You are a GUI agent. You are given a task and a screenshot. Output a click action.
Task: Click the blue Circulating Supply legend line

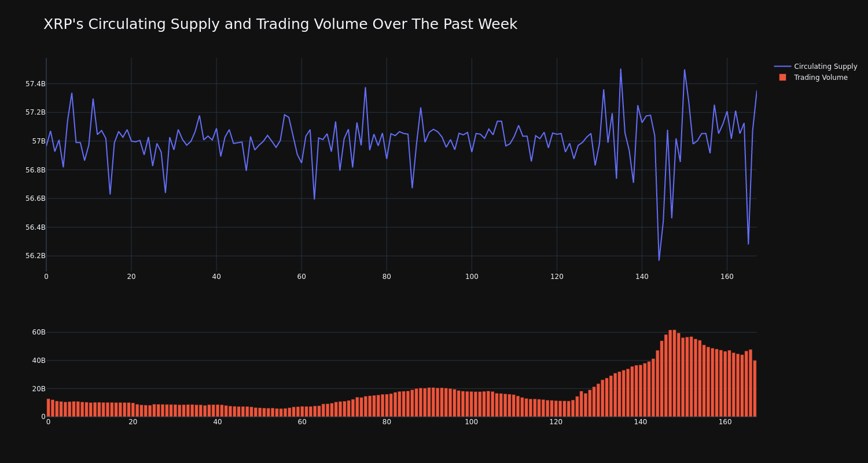pyautogui.click(x=782, y=67)
